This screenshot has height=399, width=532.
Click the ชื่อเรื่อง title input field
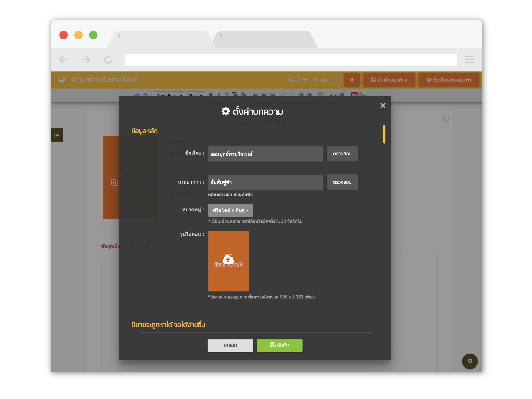(x=265, y=154)
